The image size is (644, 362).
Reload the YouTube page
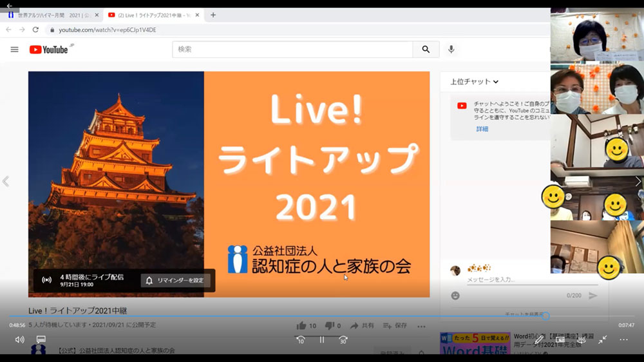(35, 30)
